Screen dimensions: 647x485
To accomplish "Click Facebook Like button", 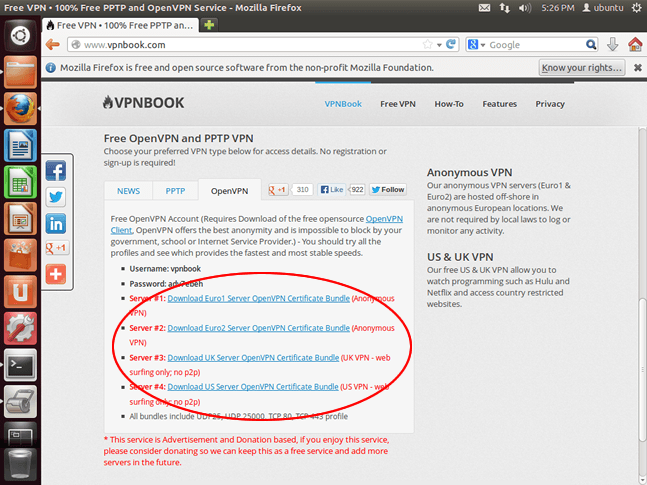I will click(x=333, y=189).
